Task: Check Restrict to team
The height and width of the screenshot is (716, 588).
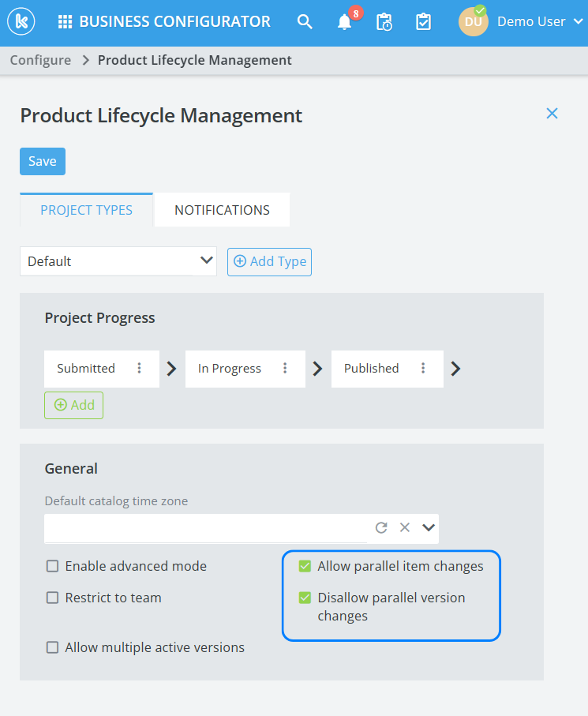Action: [x=53, y=598]
